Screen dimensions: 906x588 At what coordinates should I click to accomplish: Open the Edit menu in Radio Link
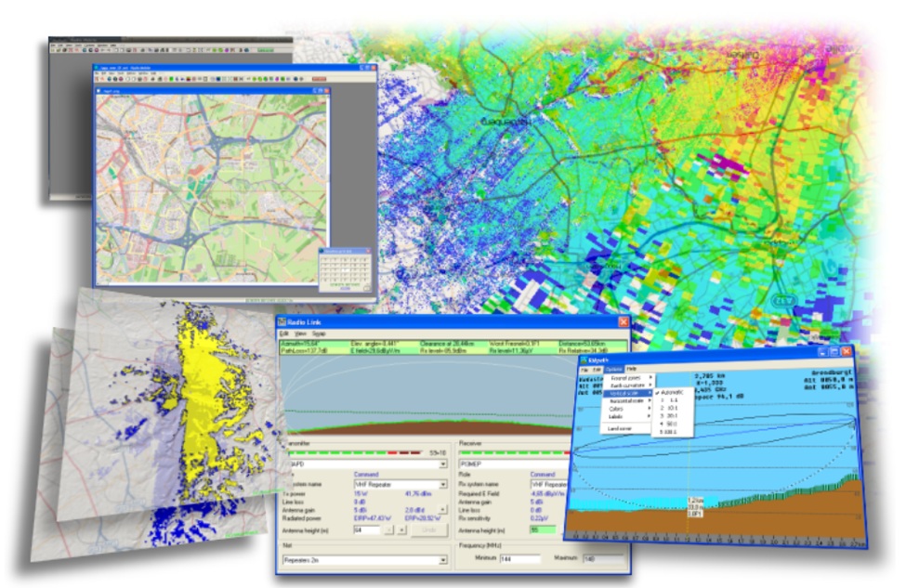tap(284, 333)
